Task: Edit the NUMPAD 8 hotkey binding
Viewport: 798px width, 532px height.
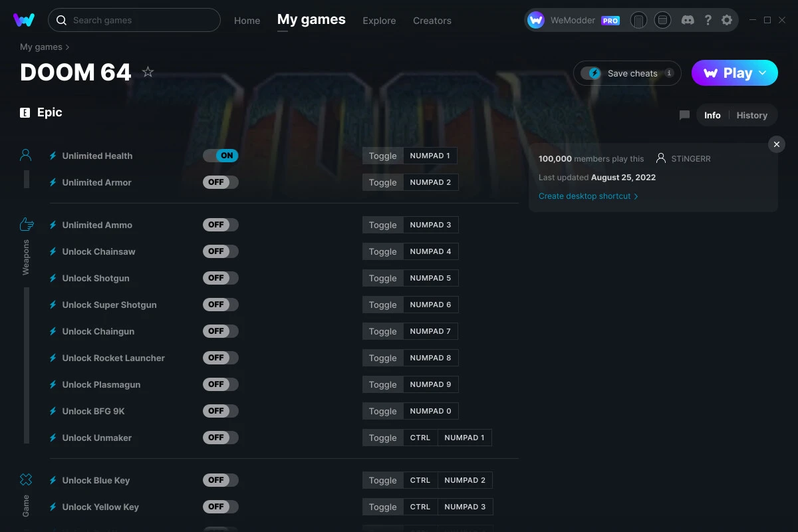Action: (x=431, y=358)
